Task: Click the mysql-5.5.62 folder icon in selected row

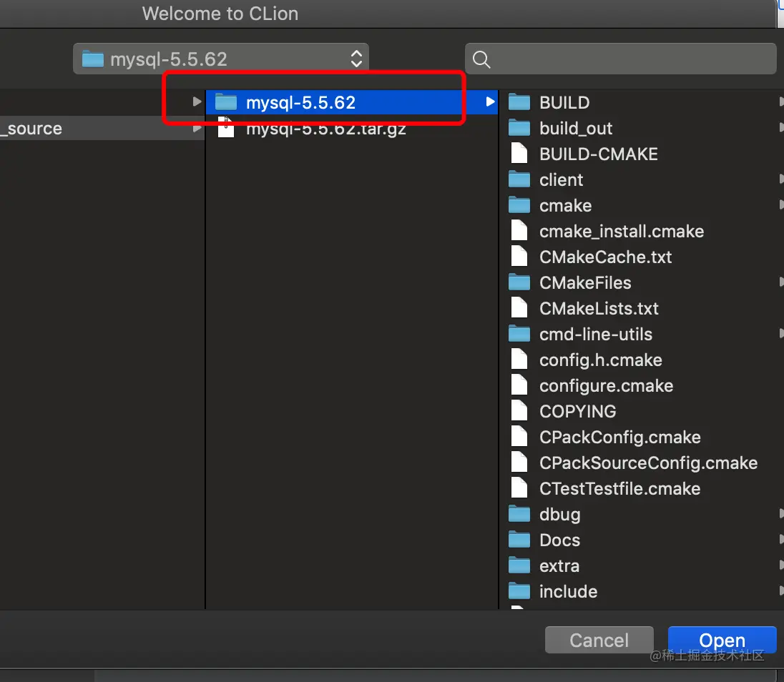Action: click(226, 102)
